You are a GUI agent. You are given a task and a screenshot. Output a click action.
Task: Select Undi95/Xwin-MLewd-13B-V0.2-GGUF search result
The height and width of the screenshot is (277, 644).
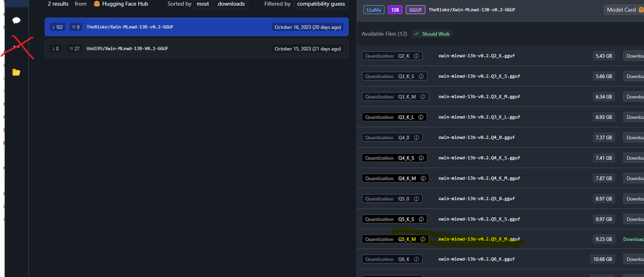pyautogui.click(x=196, y=49)
